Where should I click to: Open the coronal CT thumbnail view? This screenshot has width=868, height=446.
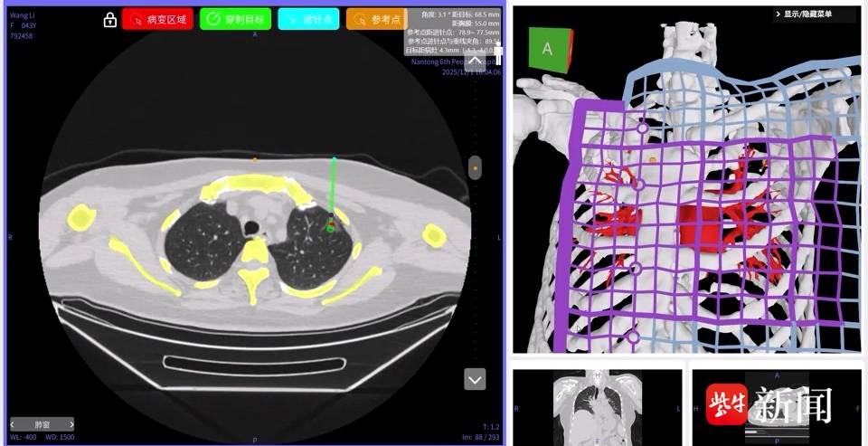597,406
